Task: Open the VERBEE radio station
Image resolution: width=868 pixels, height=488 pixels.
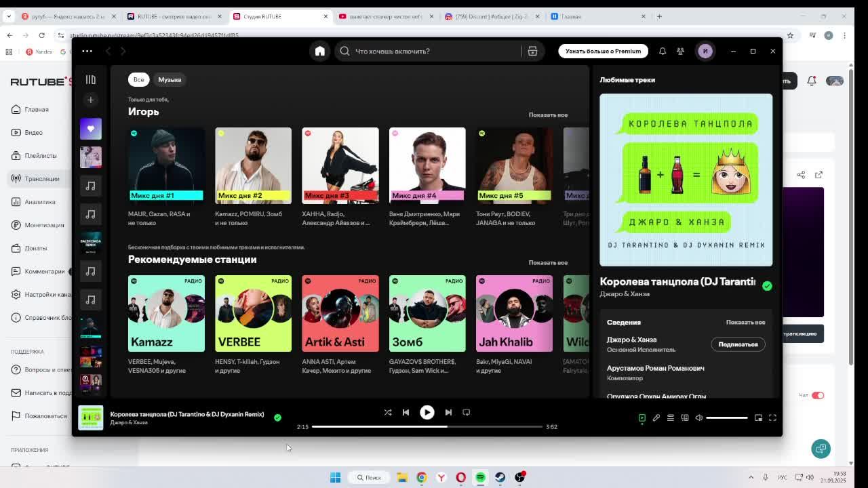Action: point(253,313)
